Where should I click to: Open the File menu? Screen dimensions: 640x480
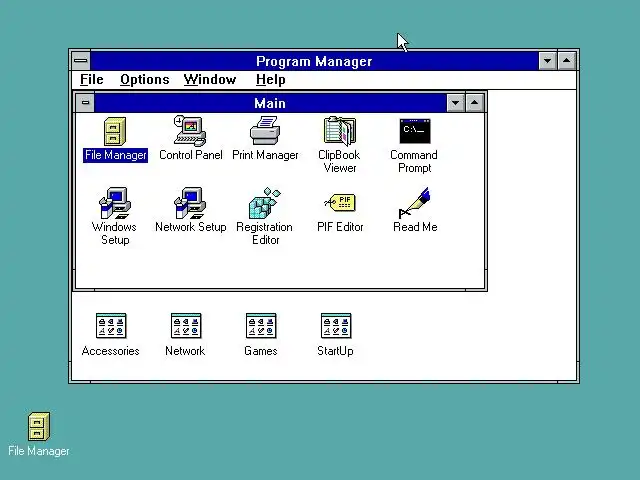tap(91, 80)
